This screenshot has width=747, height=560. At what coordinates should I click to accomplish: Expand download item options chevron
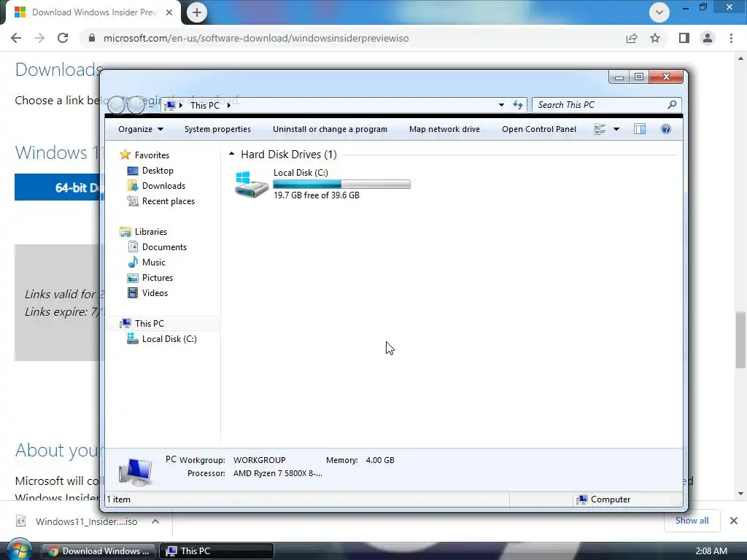tap(155, 521)
